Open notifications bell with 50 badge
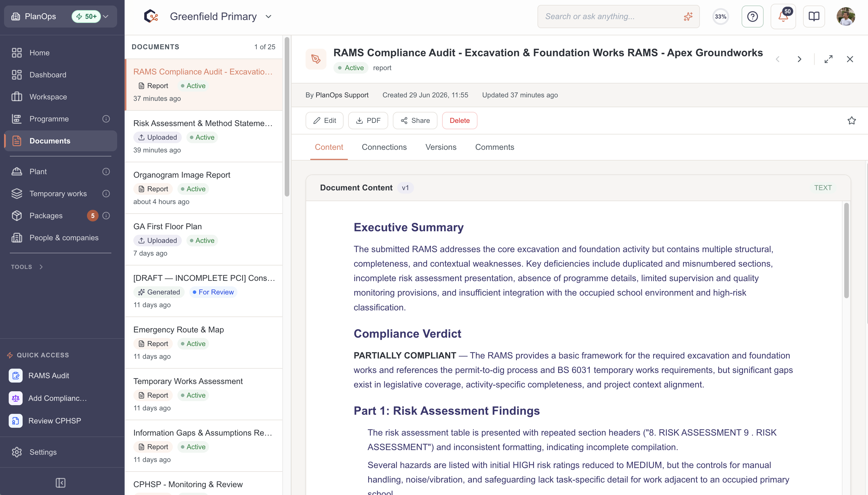868x495 pixels. coord(783,16)
